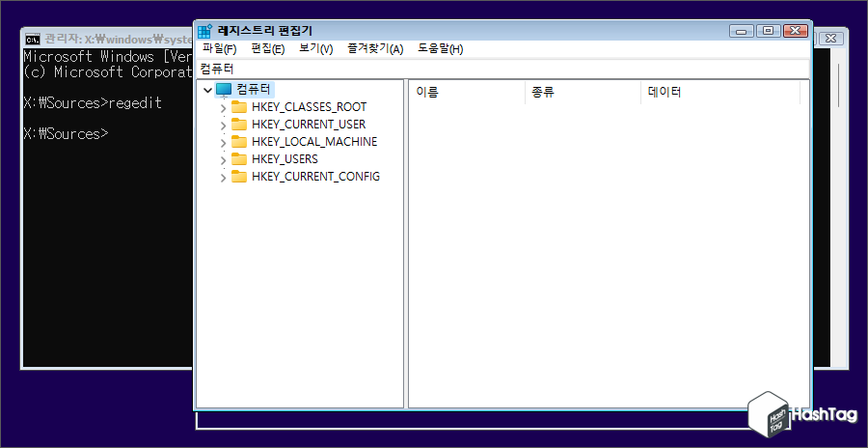868x448 pixels.
Task: Click the command prompt title bar icon
Action: [x=33, y=39]
